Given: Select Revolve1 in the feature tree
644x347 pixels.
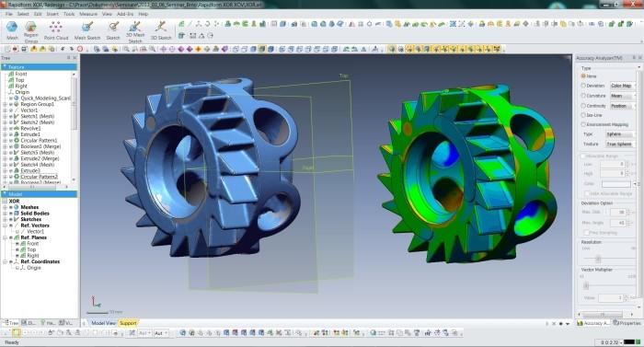Looking at the screenshot, I should pos(30,128).
